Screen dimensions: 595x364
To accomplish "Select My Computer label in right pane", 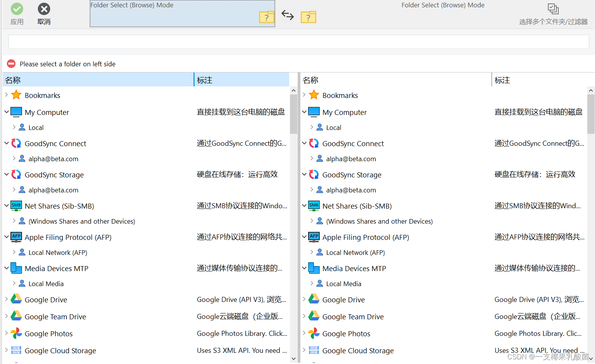I will pyautogui.click(x=344, y=112).
